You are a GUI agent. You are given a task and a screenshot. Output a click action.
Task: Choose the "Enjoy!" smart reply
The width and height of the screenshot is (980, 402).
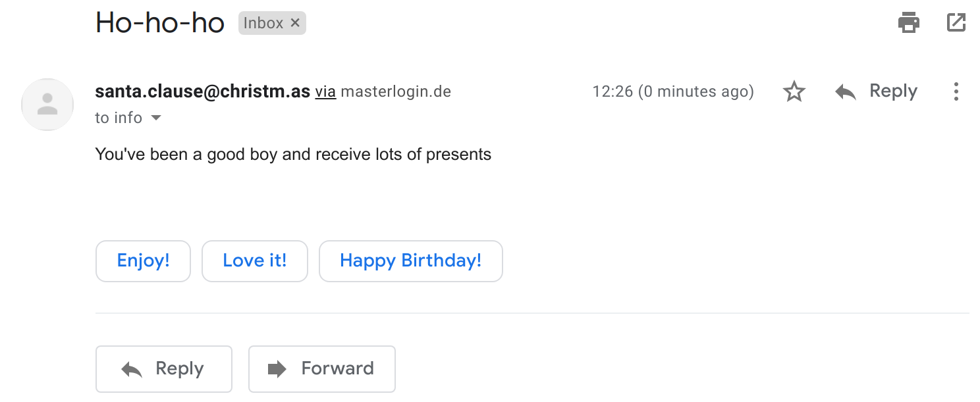tap(143, 261)
